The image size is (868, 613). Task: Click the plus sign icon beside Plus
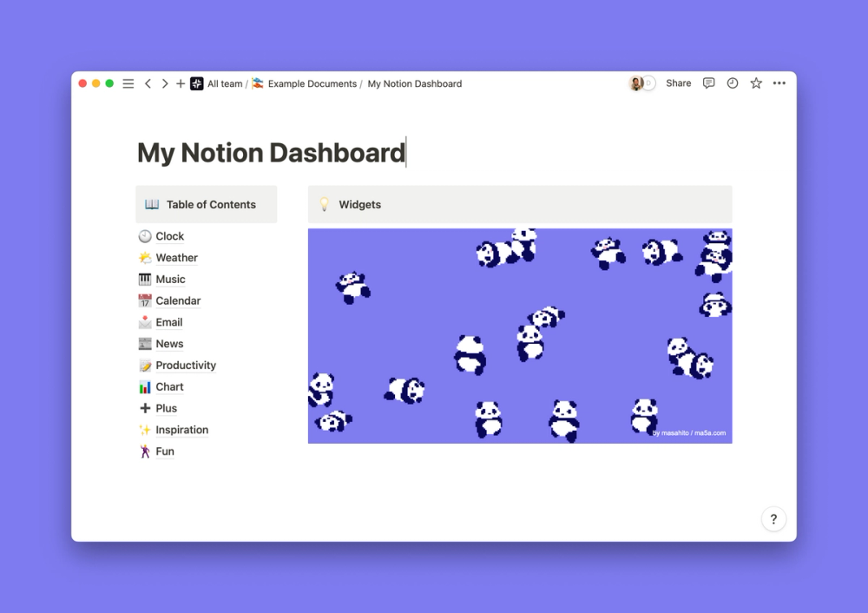click(145, 409)
